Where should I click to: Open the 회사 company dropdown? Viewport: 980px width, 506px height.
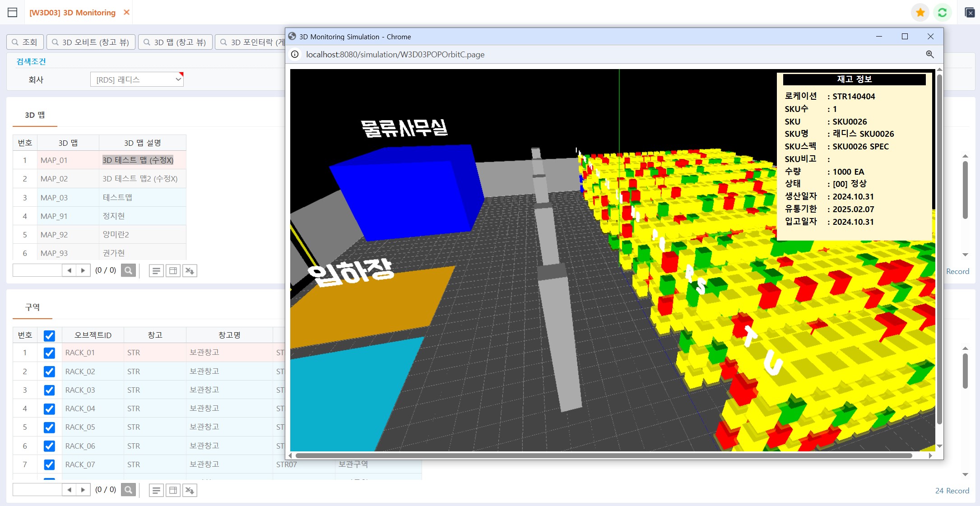pyautogui.click(x=137, y=79)
